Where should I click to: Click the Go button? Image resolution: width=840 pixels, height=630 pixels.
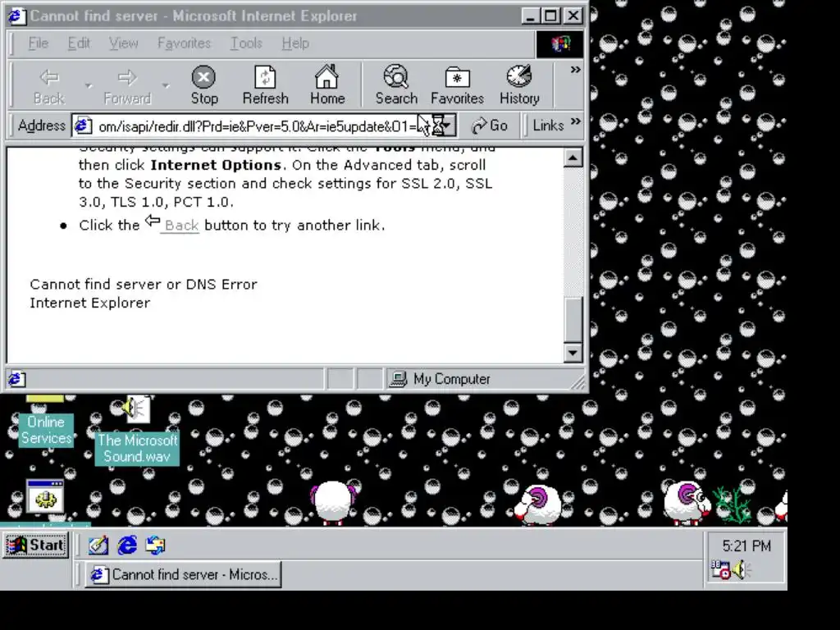point(490,126)
